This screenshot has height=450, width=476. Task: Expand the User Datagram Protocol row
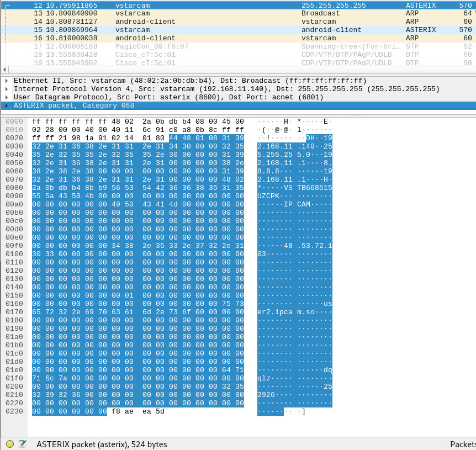tap(7, 97)
